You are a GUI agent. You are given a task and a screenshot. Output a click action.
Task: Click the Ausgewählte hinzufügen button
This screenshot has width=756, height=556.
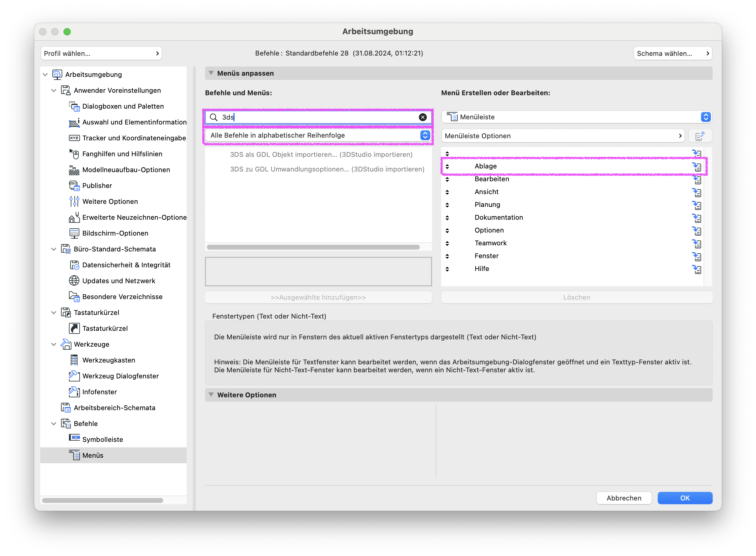(318, 297)
